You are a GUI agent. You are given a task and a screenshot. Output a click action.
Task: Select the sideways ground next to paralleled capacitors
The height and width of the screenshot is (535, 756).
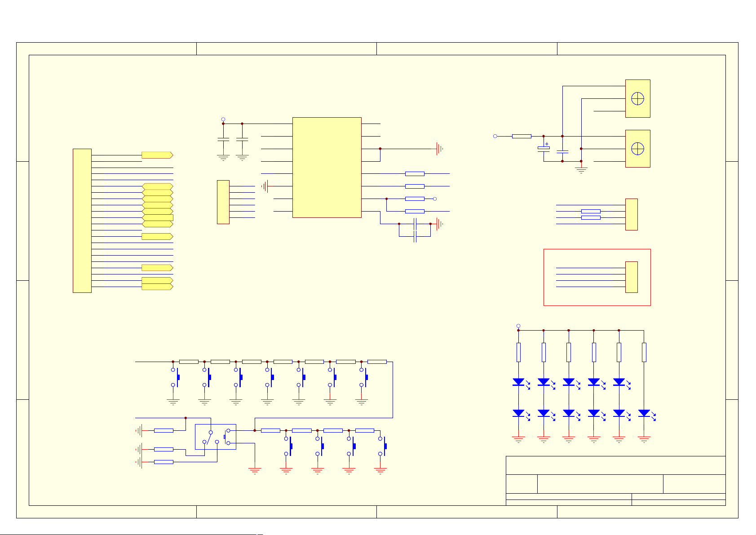[x=440, y=224]
